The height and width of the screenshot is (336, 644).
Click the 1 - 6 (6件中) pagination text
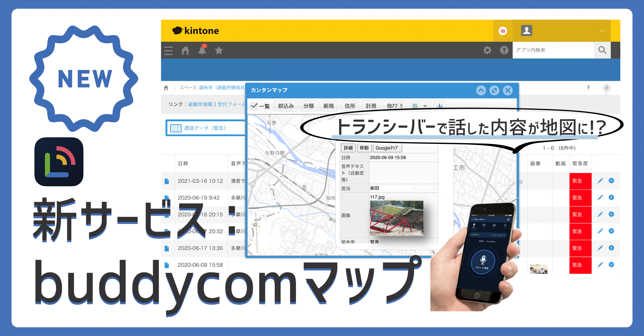pyautogui.click(x=559, y=148)
